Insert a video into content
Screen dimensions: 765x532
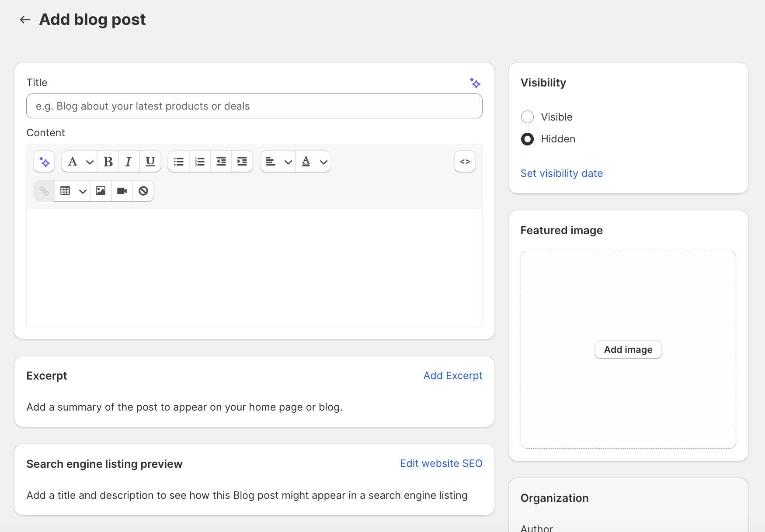[122, 191]
